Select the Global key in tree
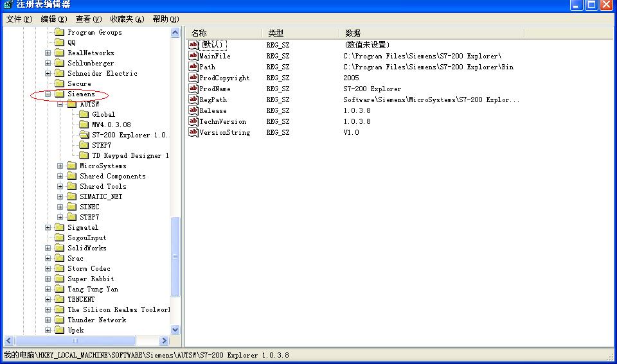The width and height of the screenshot is (617, 364). point(103,114)
